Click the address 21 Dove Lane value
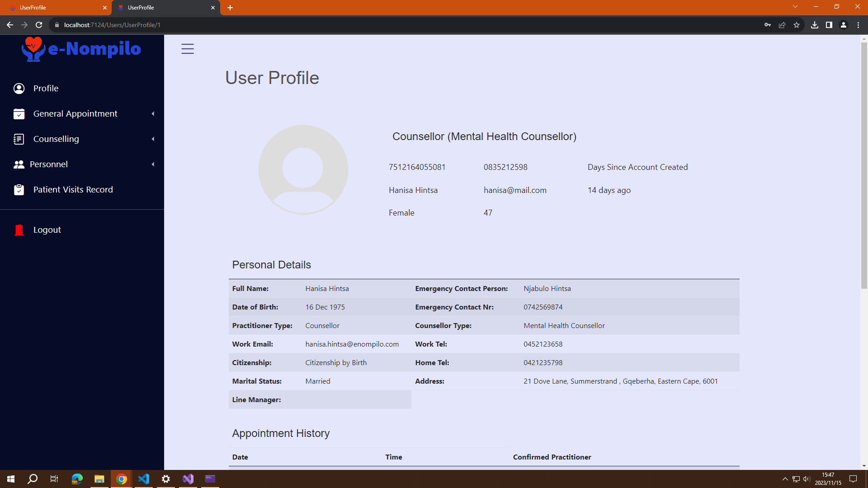868x488 pixels. 621,381
